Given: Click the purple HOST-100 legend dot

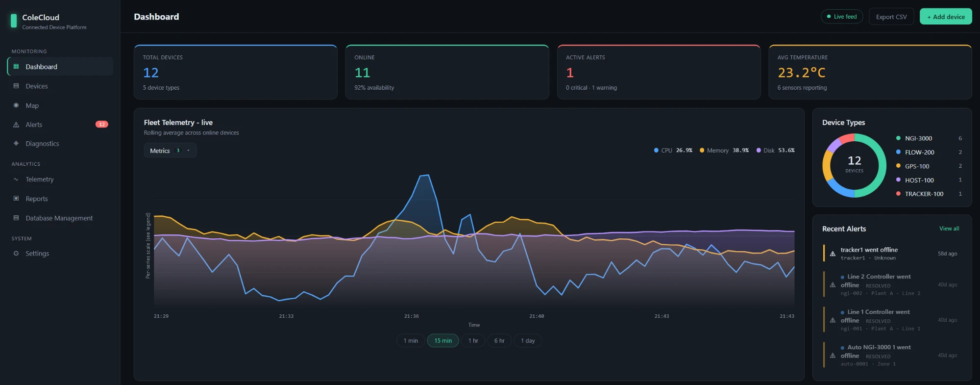Looking at the screenshot, I should point(898,180).
